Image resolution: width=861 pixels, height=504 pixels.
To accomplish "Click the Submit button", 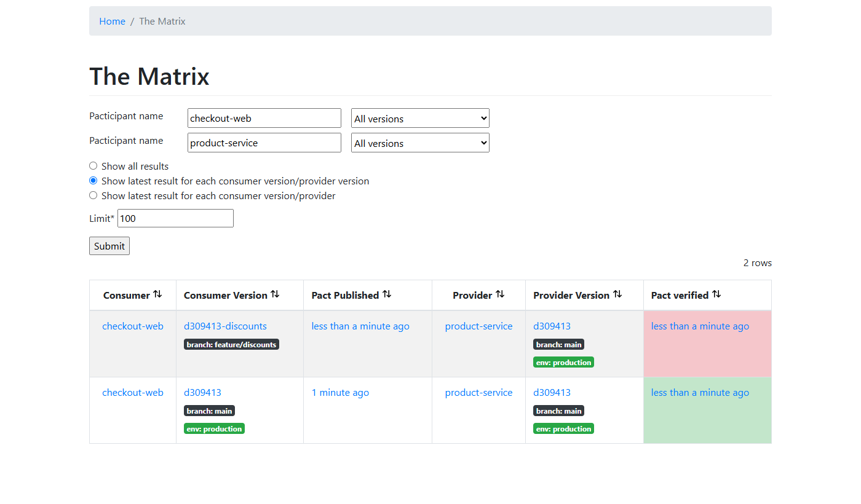I will (x=109, y=246).
